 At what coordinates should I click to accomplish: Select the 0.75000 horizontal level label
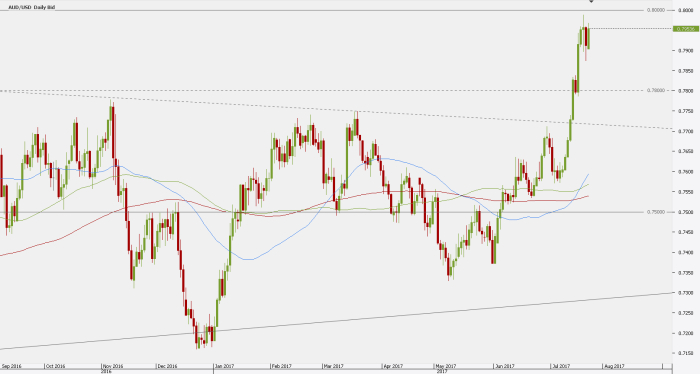(655, 212)
